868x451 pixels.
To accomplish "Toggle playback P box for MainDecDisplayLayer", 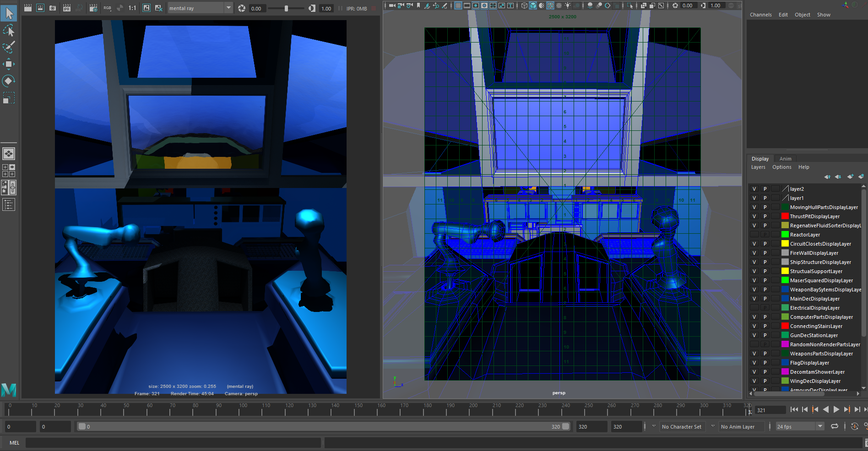I will point(765,299).
